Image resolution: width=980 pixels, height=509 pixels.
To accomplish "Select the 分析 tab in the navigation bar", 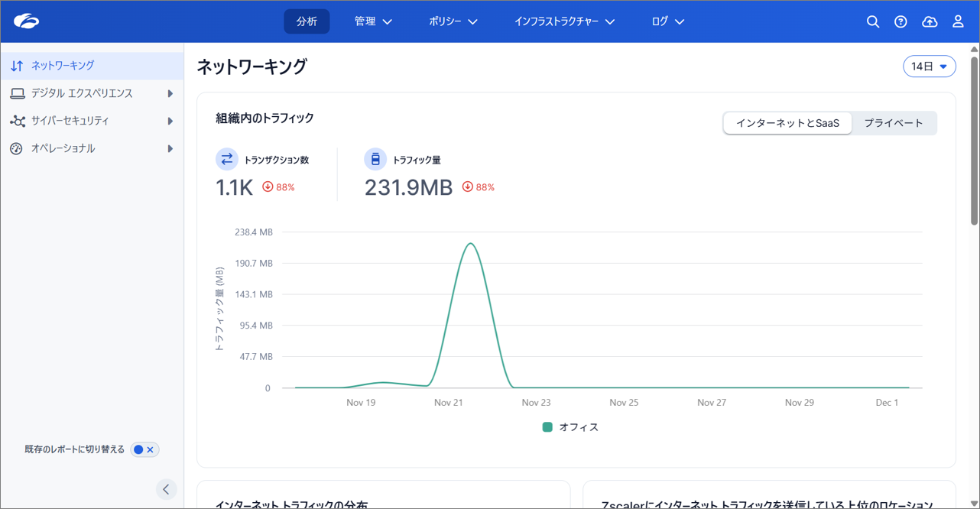I will tap(307, 21).
